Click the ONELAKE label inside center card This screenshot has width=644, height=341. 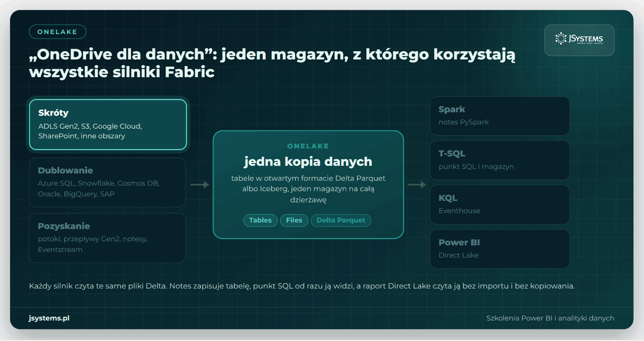pyautogui.click(x=308, y=146)
